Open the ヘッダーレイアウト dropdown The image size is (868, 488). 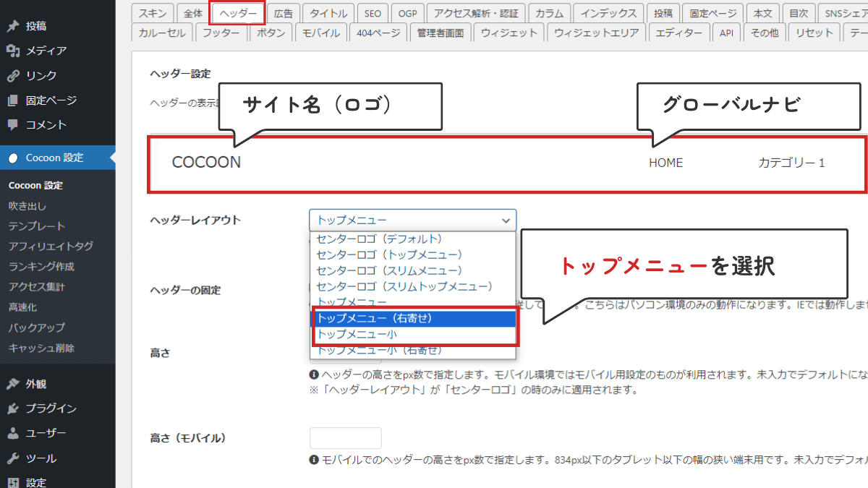tap(412, 221)
